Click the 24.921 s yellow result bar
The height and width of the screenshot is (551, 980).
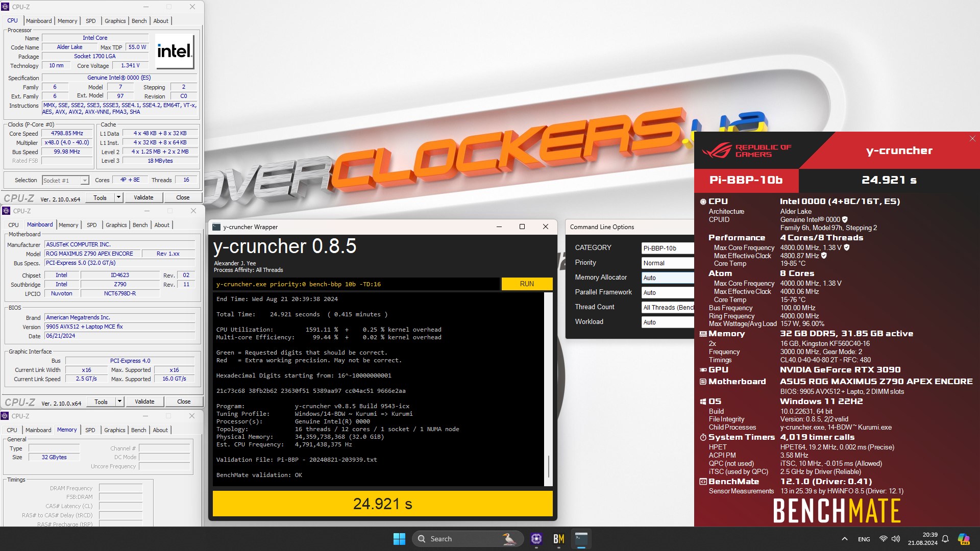[383, 504]
